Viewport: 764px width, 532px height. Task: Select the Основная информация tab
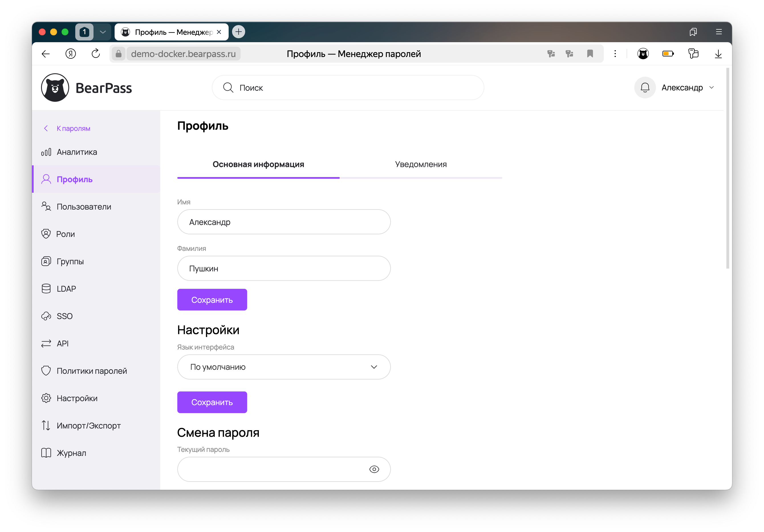pyautogui.click(x=258, y=164)
